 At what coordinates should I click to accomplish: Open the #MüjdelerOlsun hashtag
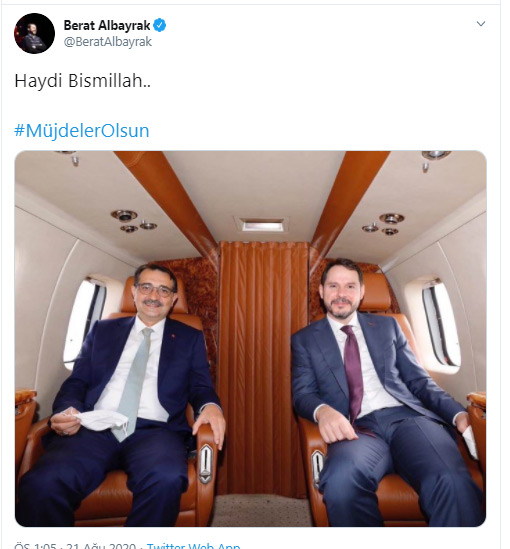point(82,131)
